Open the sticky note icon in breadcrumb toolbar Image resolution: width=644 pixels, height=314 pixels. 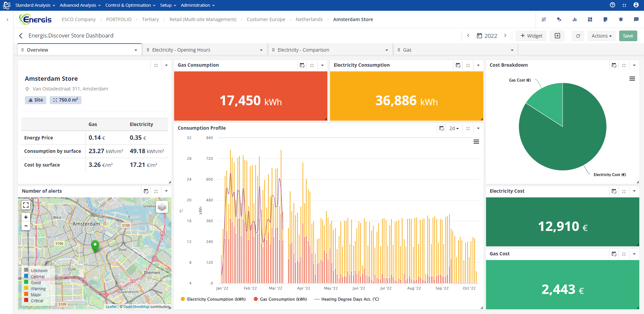click(x=605, y=19)
